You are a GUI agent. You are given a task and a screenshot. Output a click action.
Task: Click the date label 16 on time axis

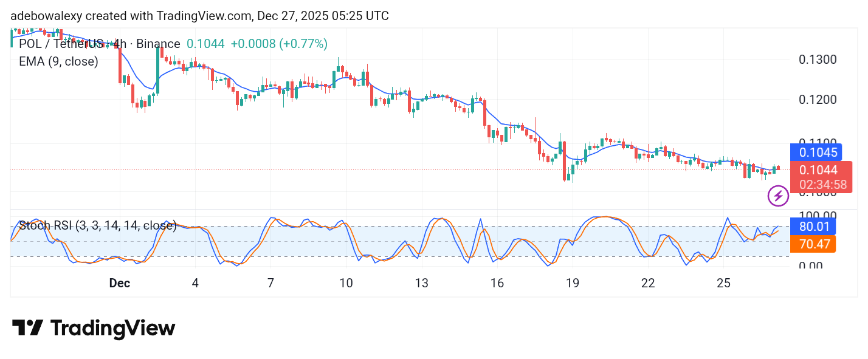497,283
